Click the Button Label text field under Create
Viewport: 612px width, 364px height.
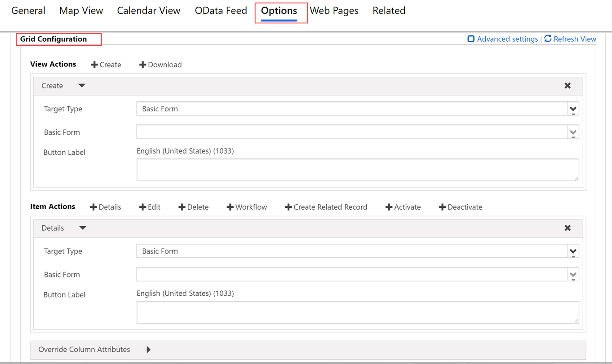click(357, 170)
